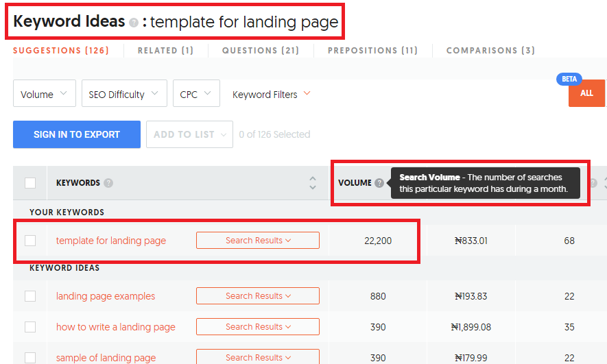Open the 'landing page examples' keyword link

[106, 296]
